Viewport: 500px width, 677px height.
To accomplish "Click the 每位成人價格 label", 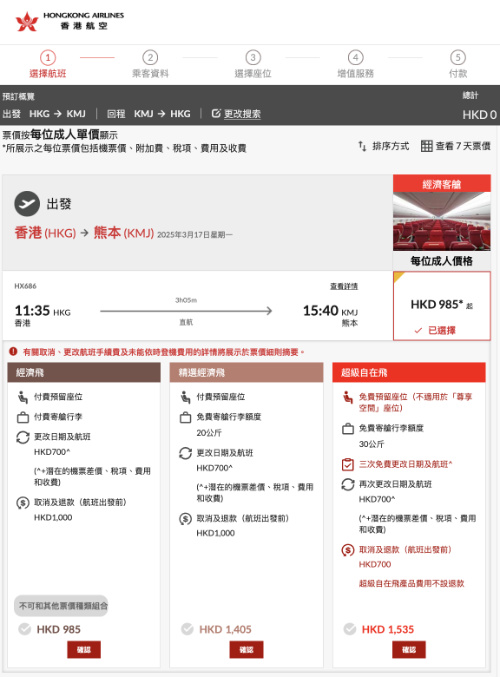I will (x=442, y=261).
